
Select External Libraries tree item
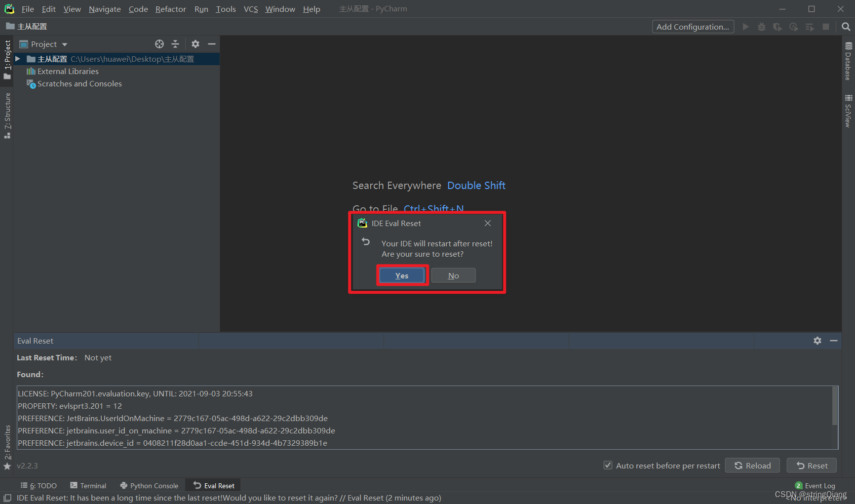(68, 71)
